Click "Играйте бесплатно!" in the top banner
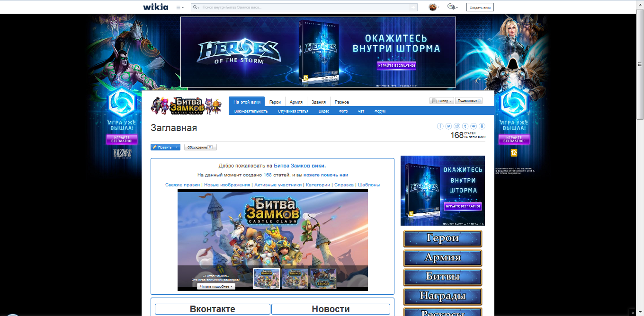 click(397, 66)
